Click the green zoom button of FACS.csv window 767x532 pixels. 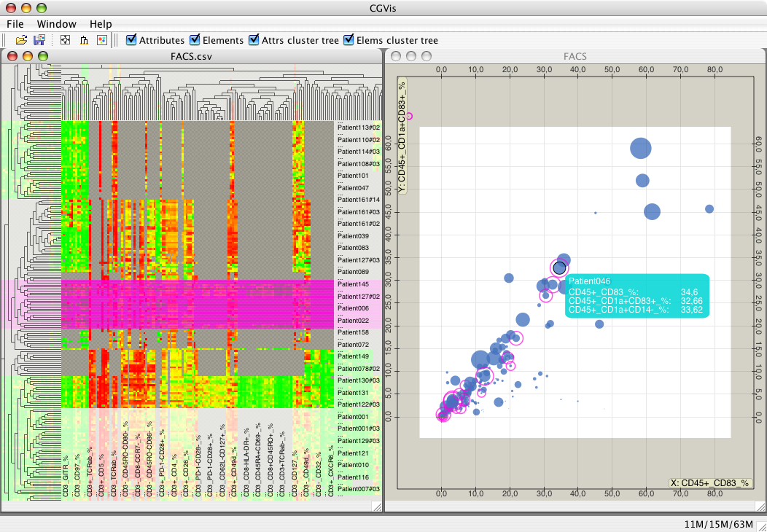(43, 56)
